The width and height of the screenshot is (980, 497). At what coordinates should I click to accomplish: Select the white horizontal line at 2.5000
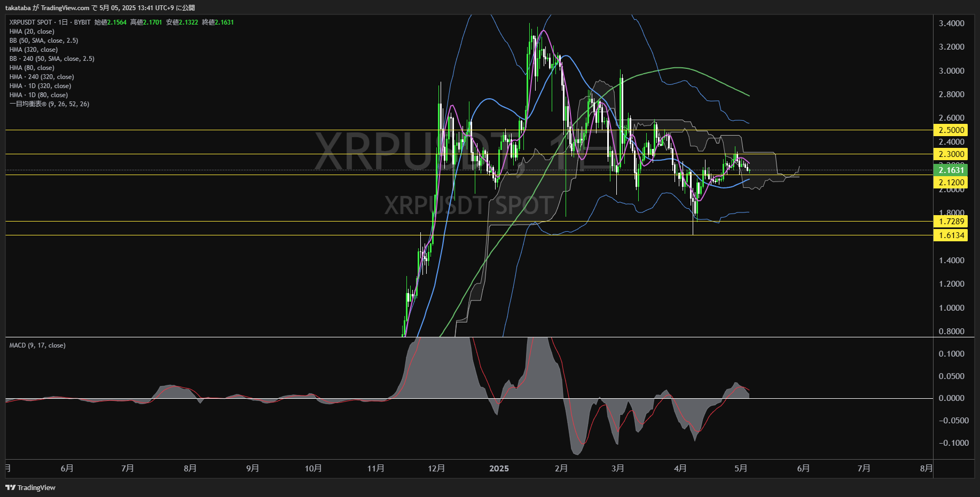click(469, 130)
